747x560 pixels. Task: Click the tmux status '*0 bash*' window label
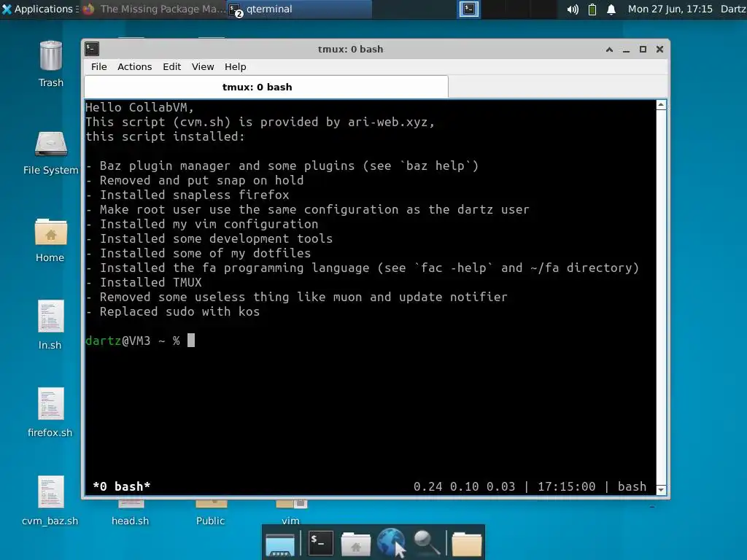pyautogui.click(x=122, y=486)
